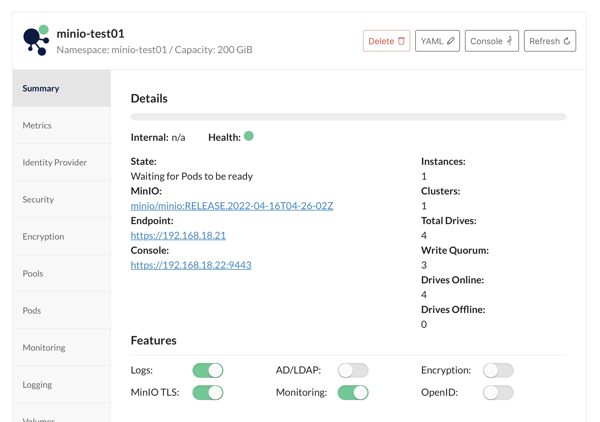The image size is (600, 422).
Task: Toggle the Logs feature switch
Action: pos(208,370)
